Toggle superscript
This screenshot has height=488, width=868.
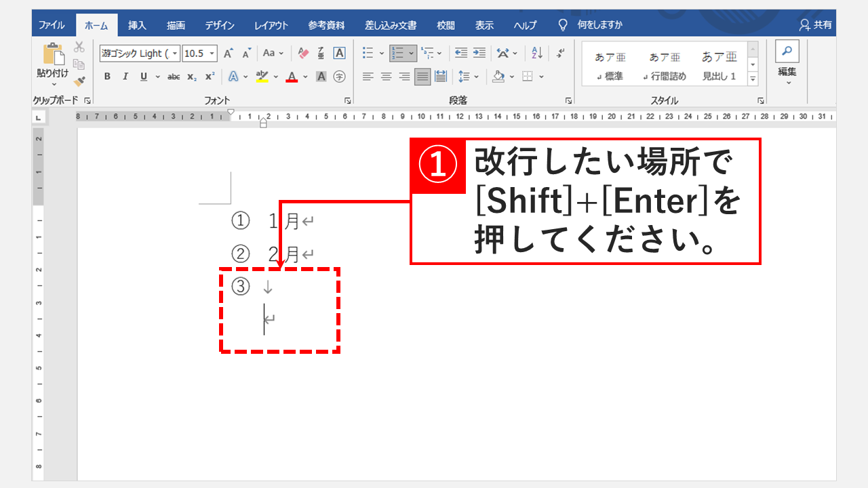[210, 77]
